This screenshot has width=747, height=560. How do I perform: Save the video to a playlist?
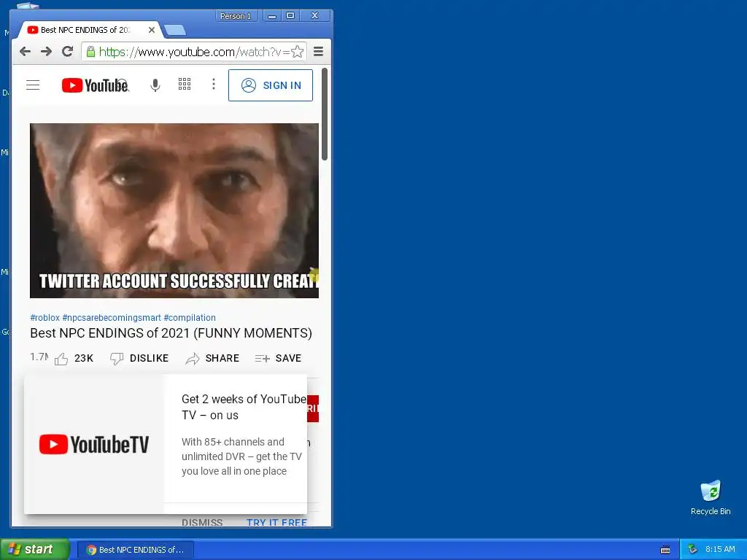pos(278,358)
